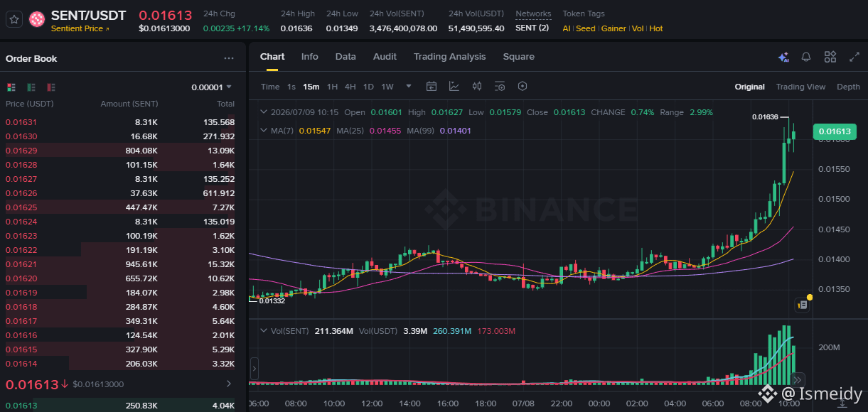Collapse the candle OHLC info row
868x412 pixels.
[264, 112]
